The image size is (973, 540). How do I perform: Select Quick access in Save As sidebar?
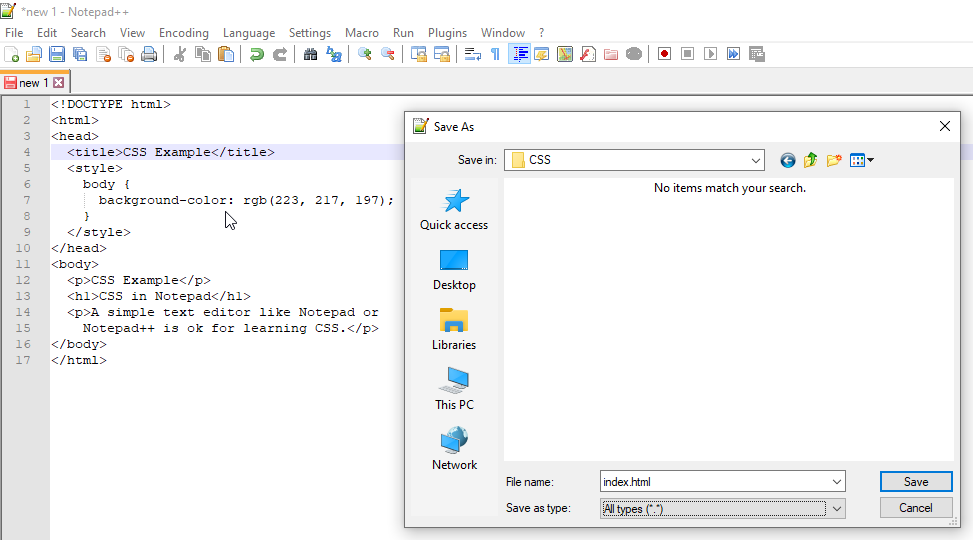[x=454, y=210]
